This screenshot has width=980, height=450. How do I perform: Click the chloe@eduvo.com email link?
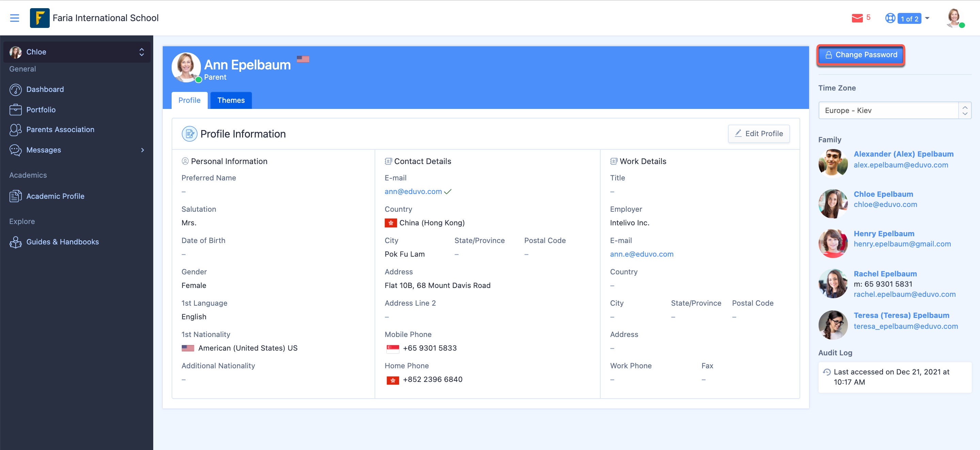pos(885,205)
